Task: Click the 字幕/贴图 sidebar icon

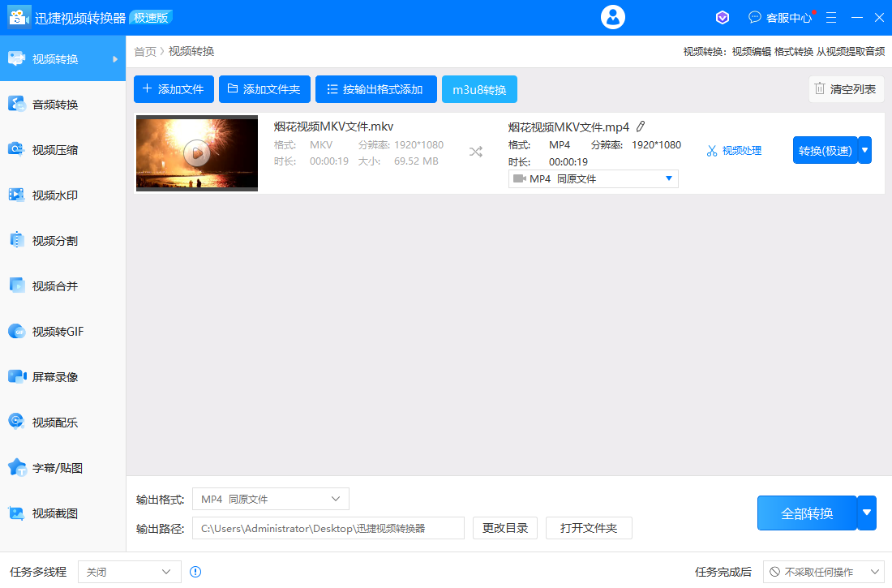Action: pyautogui.click(x=17, y=467)
